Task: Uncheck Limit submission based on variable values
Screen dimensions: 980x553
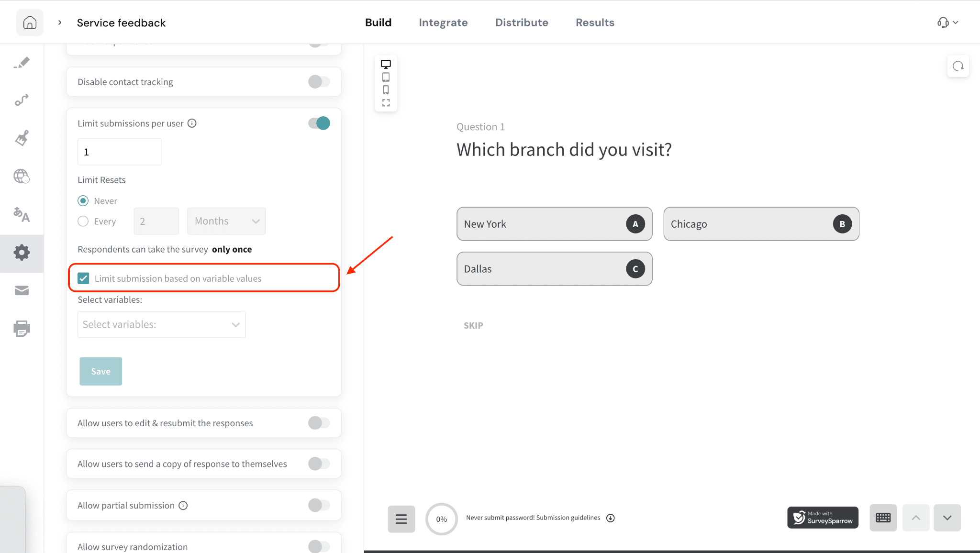Action: 83,278
